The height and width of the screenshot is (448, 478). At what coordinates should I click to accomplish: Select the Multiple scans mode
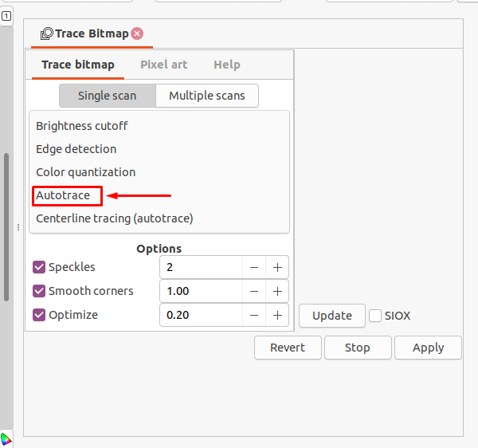pyautogui.click(x=207, y=96)
